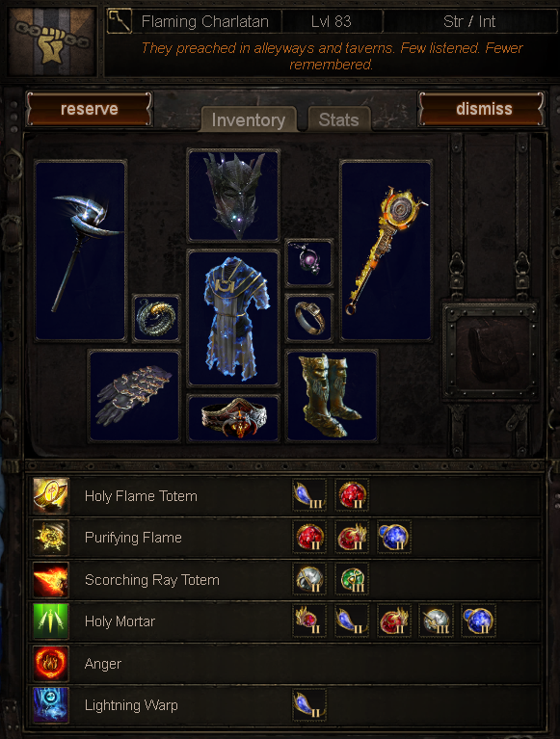This screenshot has width=560, height=739.
Task: Click the purple amulet slot
Action: (x=309, y=263)
